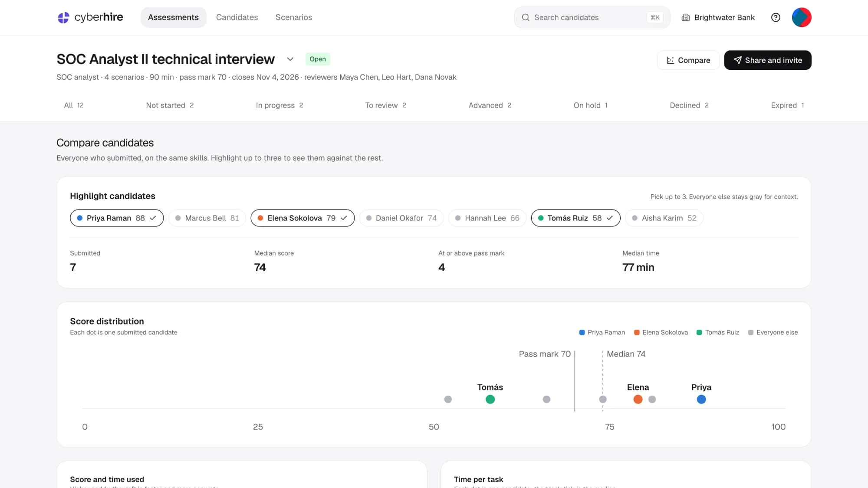868x488 pixels.
Task: Click the Submitted count 7
Action: (x=73, y=268)
